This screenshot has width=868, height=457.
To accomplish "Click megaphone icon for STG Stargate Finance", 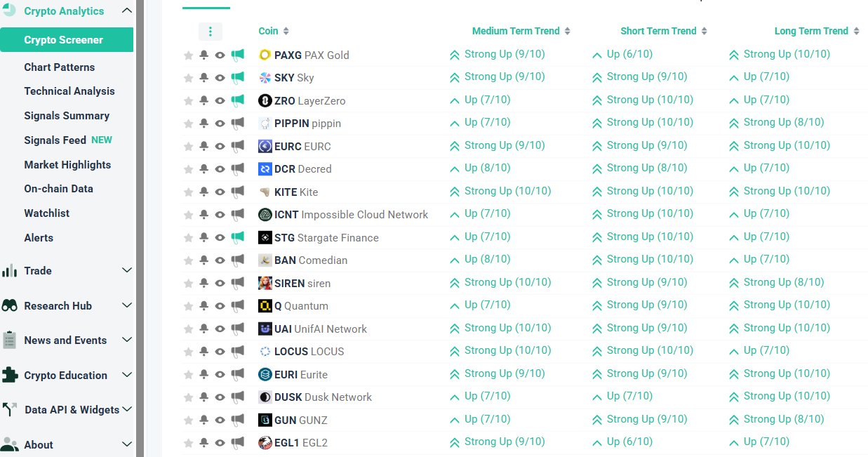I will click(x=238, y=238).
